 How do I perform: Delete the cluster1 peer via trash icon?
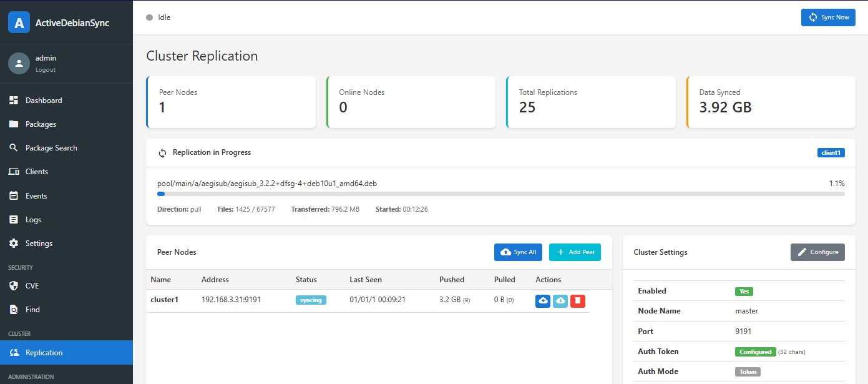578,301
